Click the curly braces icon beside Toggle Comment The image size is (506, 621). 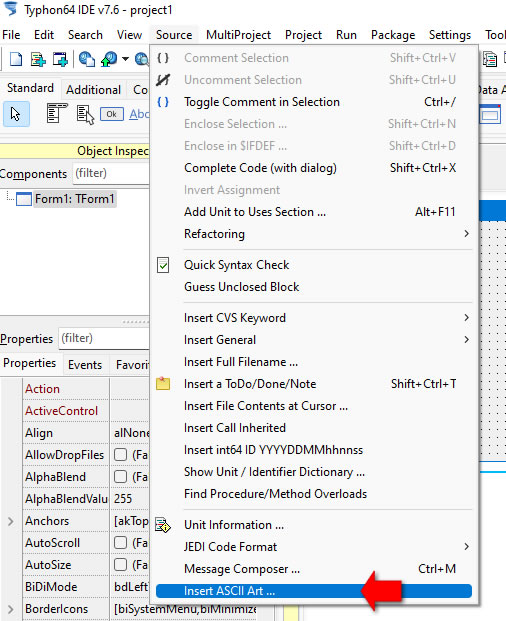(x=163, y=102)
